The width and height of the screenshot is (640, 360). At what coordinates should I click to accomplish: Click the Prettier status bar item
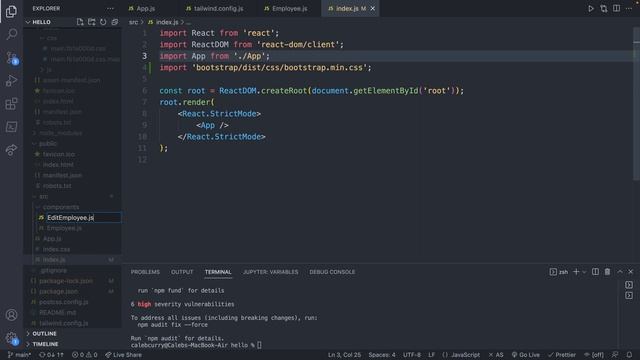point(562,355)
